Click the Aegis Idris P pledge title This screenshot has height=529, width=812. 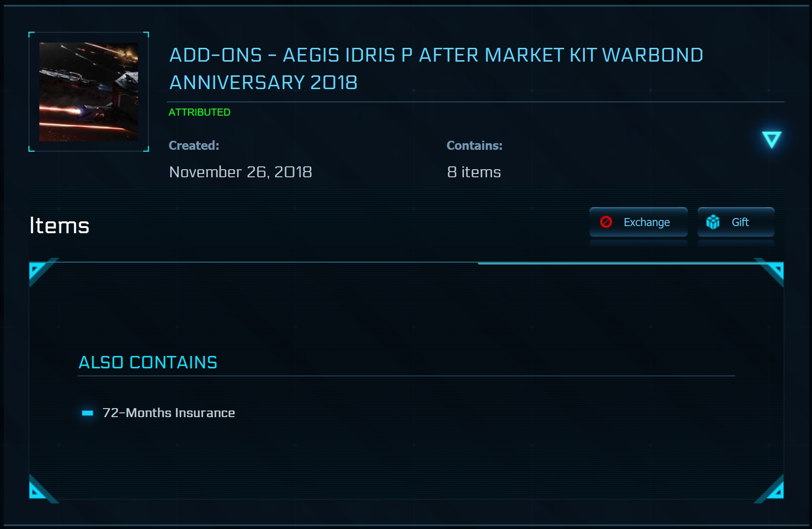[436, 69]
